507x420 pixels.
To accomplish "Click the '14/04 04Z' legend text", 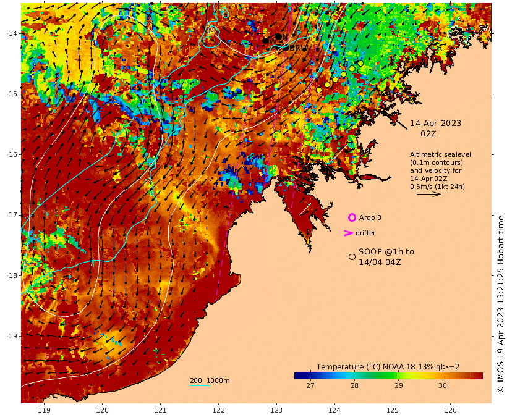I will coord(380,262).
